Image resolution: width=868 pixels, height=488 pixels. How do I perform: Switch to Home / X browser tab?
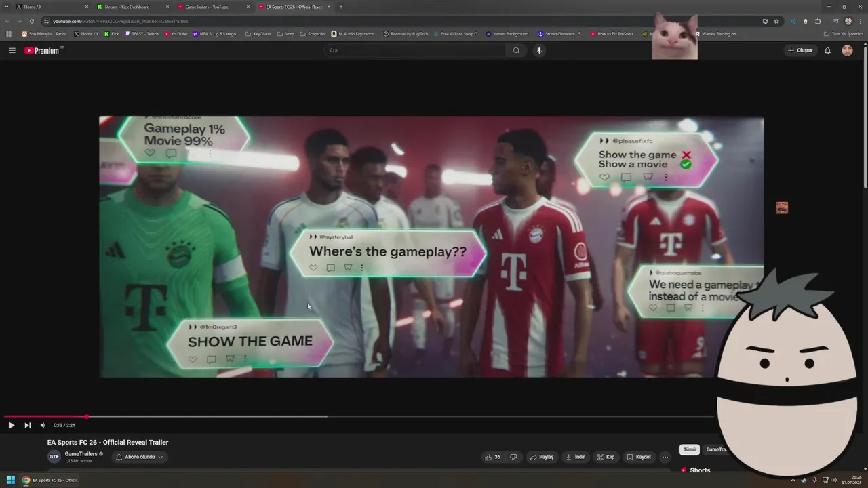[x=51, y=7]
